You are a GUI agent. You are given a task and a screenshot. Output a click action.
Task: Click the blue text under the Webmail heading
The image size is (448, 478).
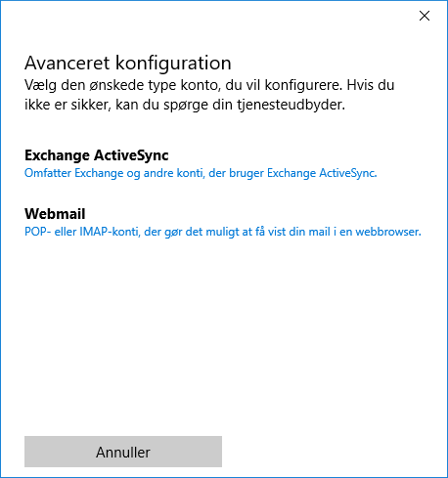point(223,232)
